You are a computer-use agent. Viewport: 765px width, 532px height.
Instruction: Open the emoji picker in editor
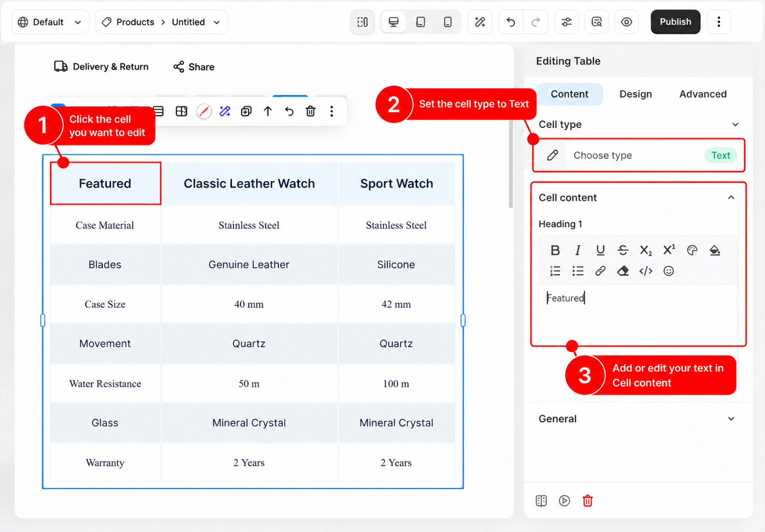pos(668,271)
